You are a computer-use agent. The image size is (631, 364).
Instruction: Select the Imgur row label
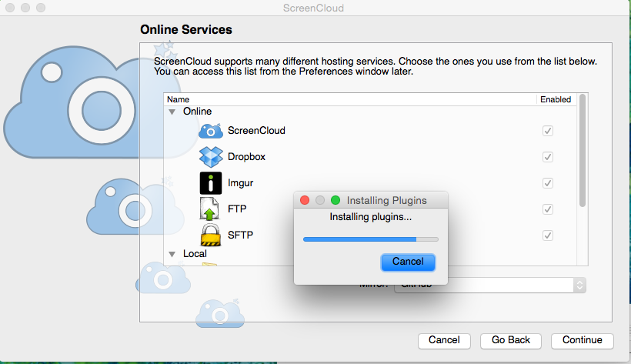click(240, 183)
